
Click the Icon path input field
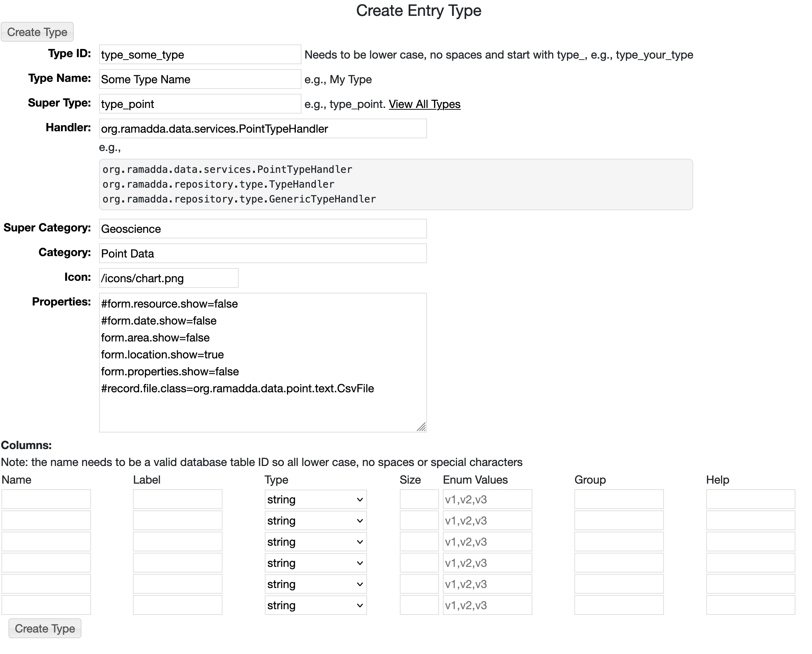169,278
